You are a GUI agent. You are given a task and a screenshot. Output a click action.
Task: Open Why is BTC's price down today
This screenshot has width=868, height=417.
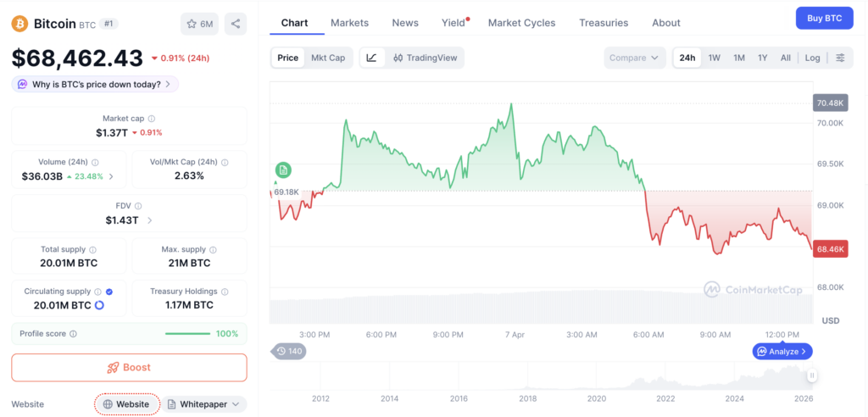[95, 84]
